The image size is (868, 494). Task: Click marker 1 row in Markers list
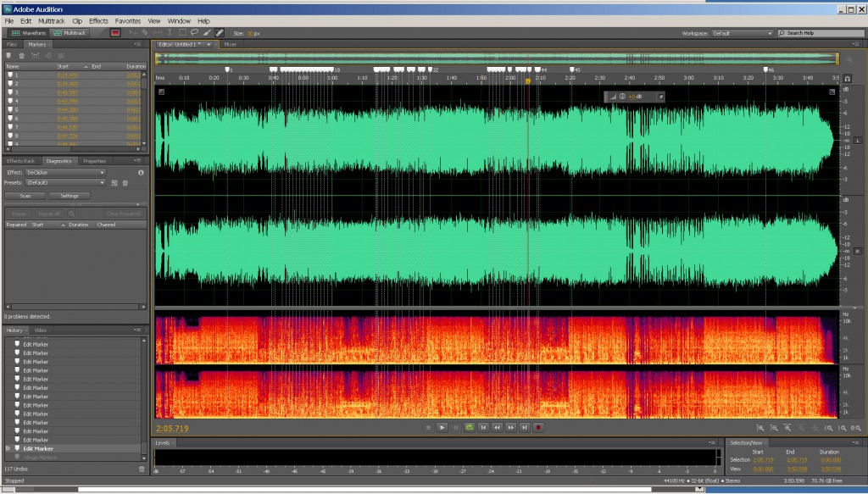point(73,75)
